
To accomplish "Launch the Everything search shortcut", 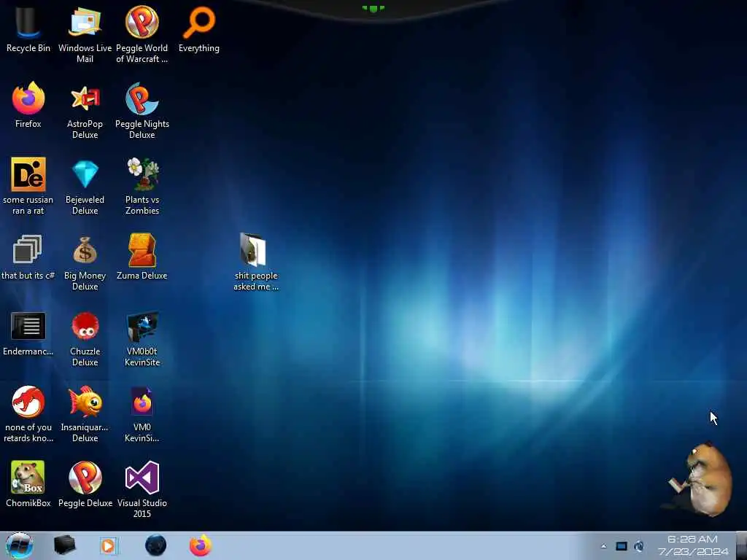I will point(199,28).
